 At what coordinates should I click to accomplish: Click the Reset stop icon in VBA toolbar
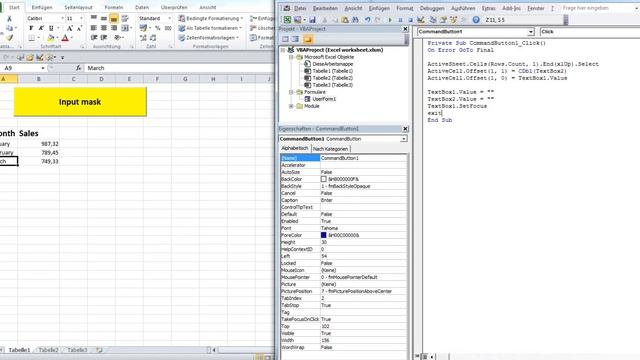pos(410,20)
